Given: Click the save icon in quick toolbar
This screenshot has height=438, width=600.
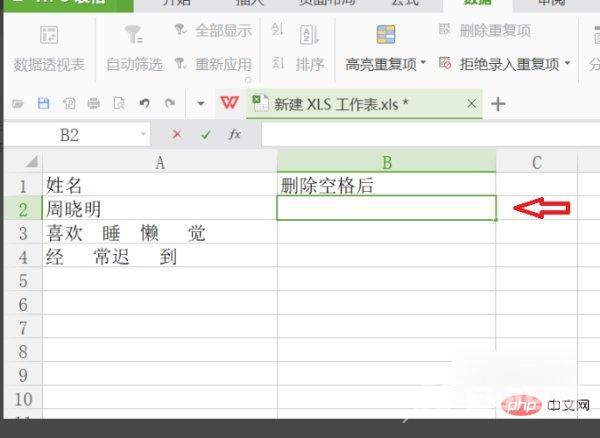Looking at the screenshot, I should pos(44,103).
